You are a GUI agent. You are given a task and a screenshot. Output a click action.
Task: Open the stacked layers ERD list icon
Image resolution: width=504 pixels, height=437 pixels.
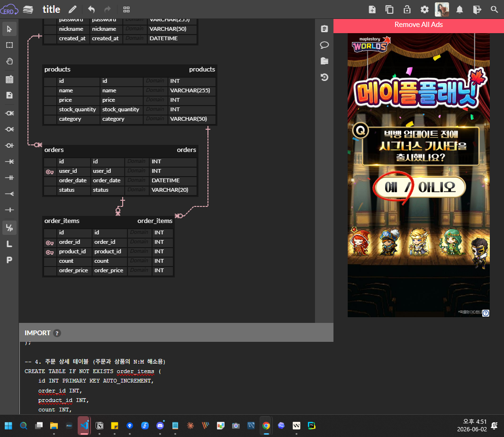28,9
